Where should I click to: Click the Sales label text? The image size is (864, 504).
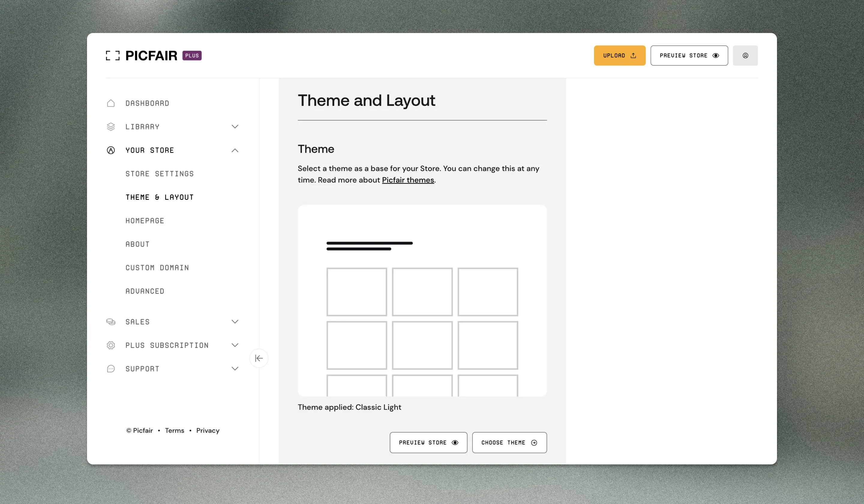tap(137, 322)
